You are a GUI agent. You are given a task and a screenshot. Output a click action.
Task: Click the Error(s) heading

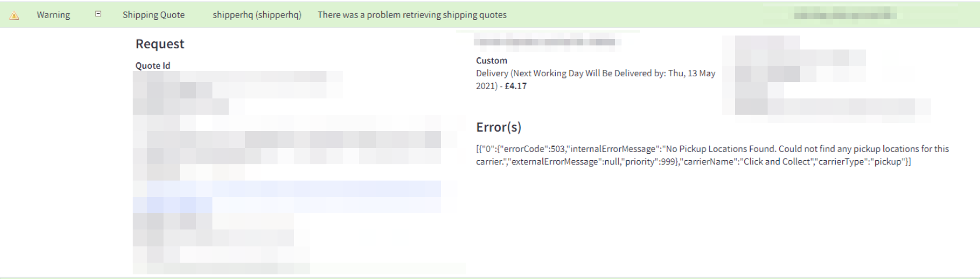coord(498,127)
